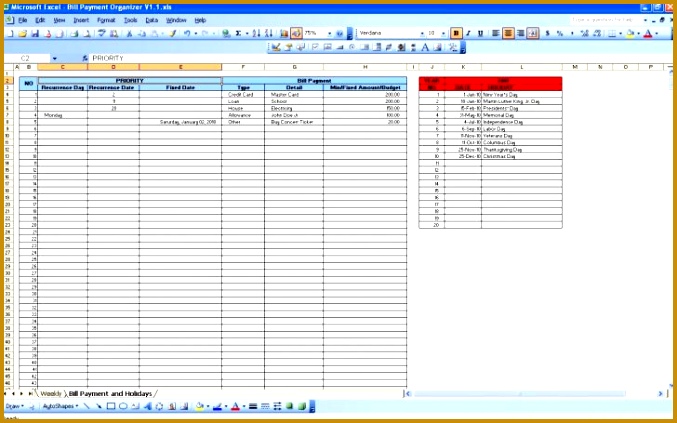
Task: Apply Fill Color from Formatting toolbar
Action: (630, 33)
